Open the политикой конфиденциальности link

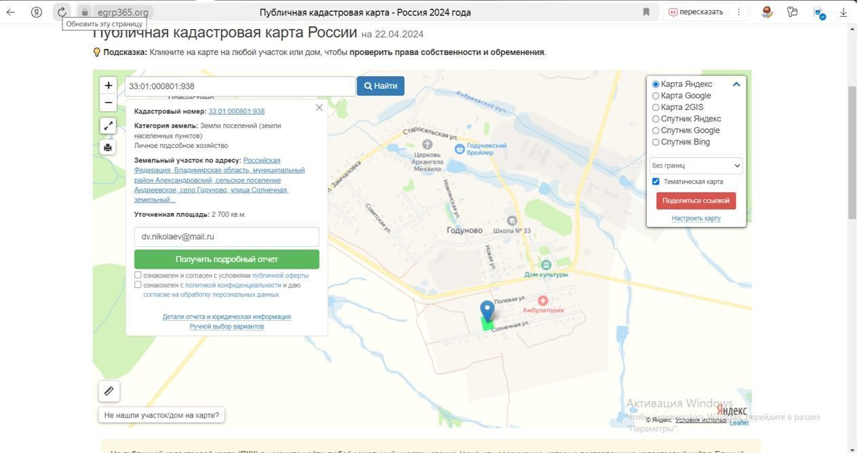click(x=233, y=285)
